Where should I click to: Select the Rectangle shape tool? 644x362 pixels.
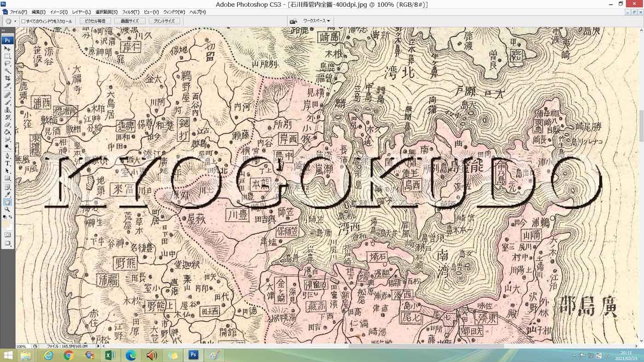(7, 178)
